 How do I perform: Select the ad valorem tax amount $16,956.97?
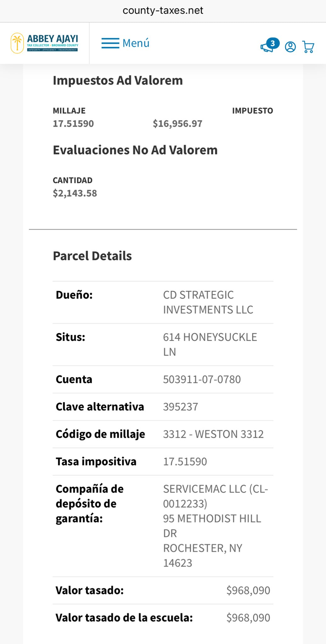[x=177, y=124]
